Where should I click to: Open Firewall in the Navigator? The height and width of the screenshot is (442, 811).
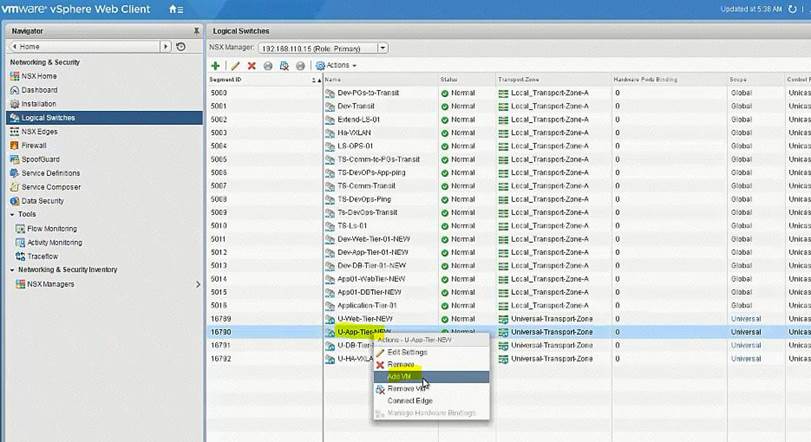coord(33,145)
